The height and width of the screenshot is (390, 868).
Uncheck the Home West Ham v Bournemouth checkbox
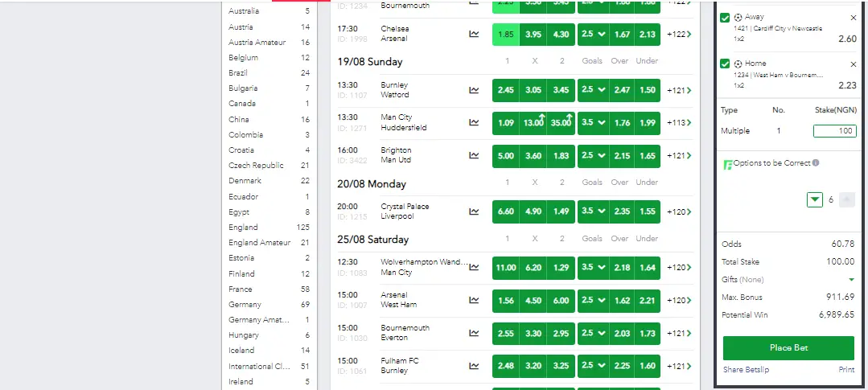726,64
